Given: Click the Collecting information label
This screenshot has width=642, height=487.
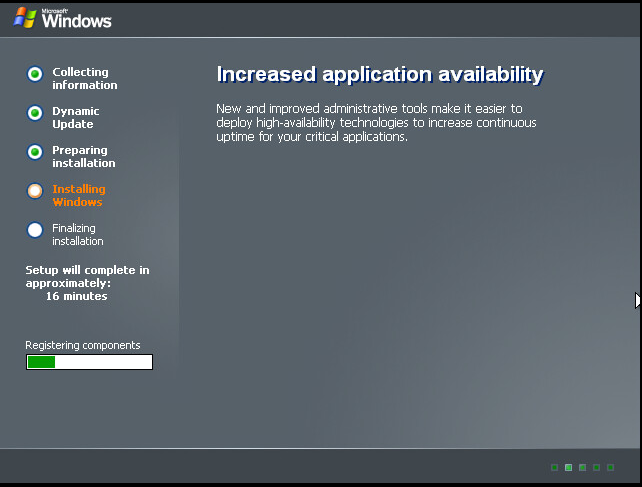Looking at the screenshot, I should click(x=84, y=79).
